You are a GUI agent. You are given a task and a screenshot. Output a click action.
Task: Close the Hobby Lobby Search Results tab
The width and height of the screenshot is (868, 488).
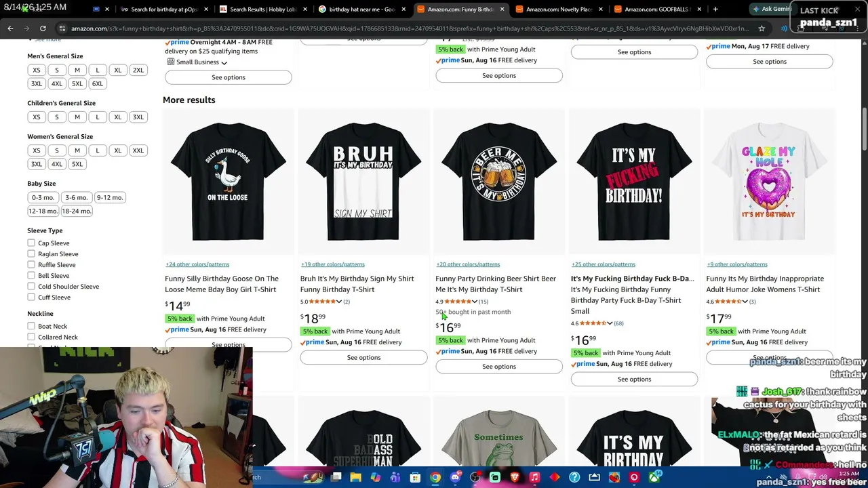(x=304, y=9)
